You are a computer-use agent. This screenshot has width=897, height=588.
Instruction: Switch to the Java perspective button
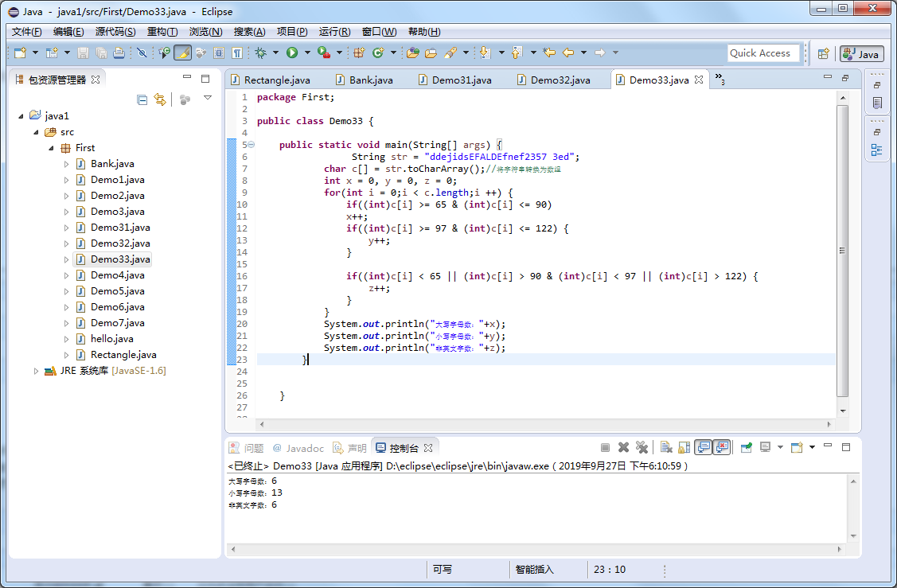pyautogui.click(x=861, y=54)
